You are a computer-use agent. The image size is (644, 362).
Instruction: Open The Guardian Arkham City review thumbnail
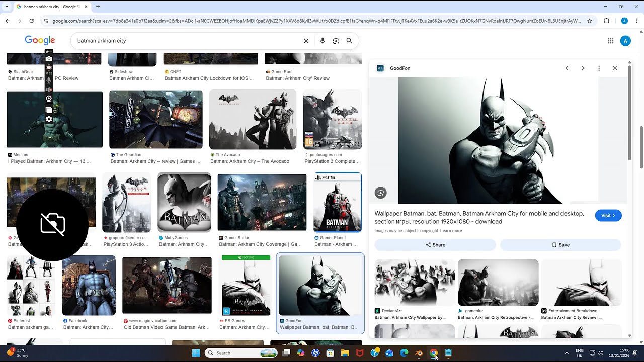(x=156, y=120)
